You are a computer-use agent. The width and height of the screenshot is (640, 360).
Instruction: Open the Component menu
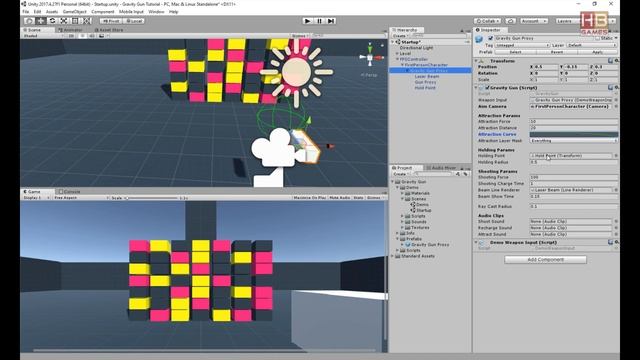click(103, 12)
